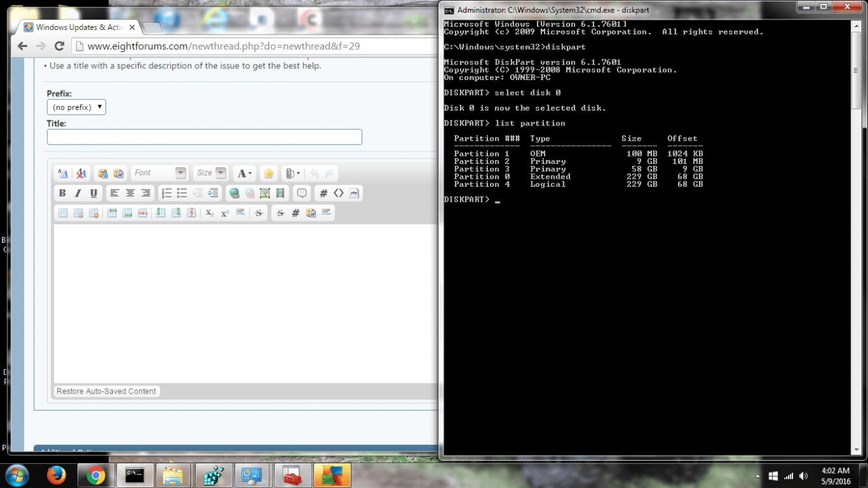Open table properties with the gear table icon
868x488 pixels.
click(x=78, y=213)
